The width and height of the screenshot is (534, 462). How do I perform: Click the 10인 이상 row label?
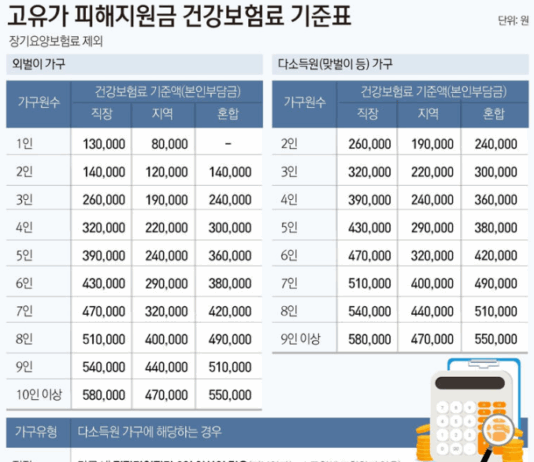pos(39,395)
